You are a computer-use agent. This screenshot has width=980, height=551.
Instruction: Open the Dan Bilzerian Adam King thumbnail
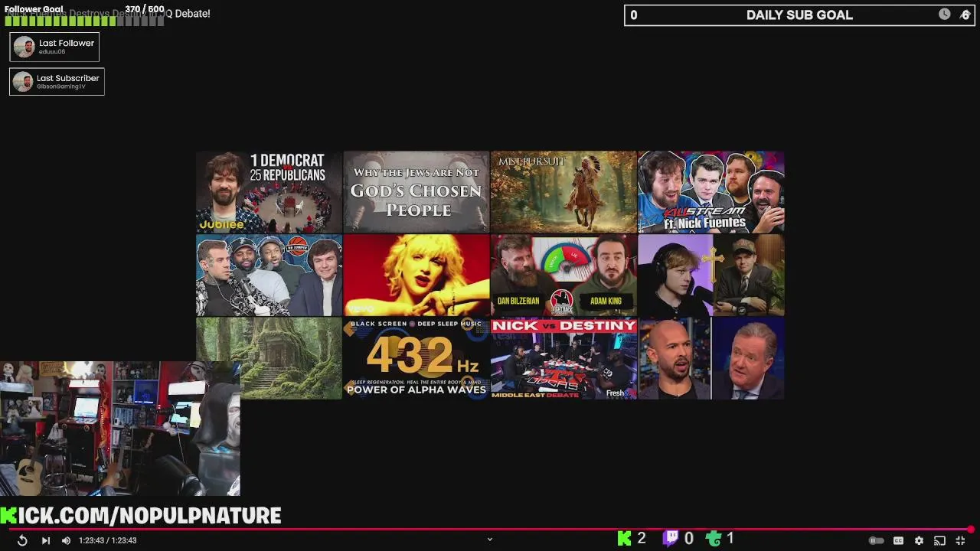pyautogui.click(x=563, y=275)
